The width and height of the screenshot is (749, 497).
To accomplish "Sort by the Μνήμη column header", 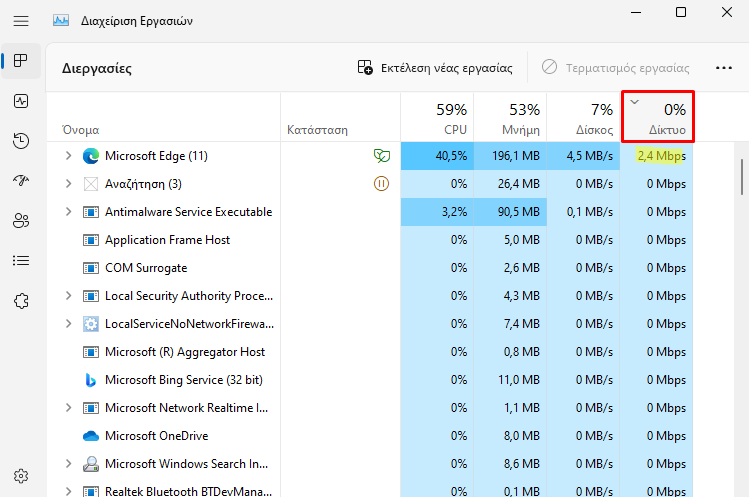I will click(510, 117).
